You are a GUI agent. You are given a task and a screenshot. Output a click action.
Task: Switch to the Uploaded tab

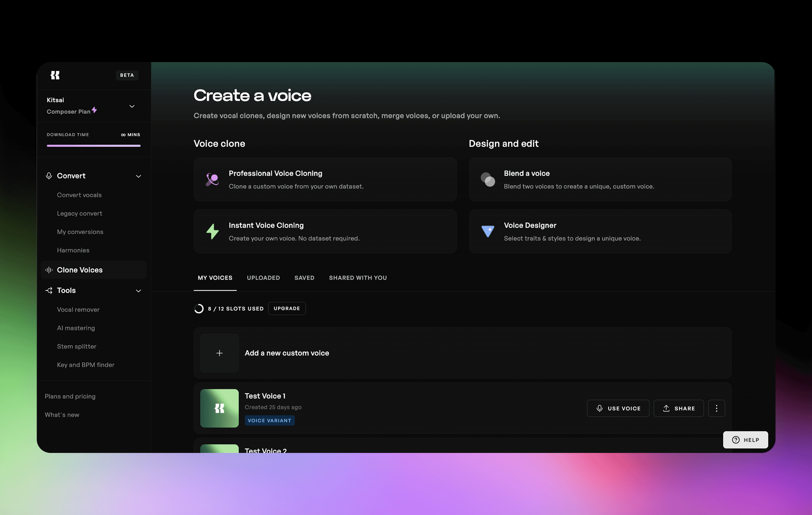coord(263,278)
